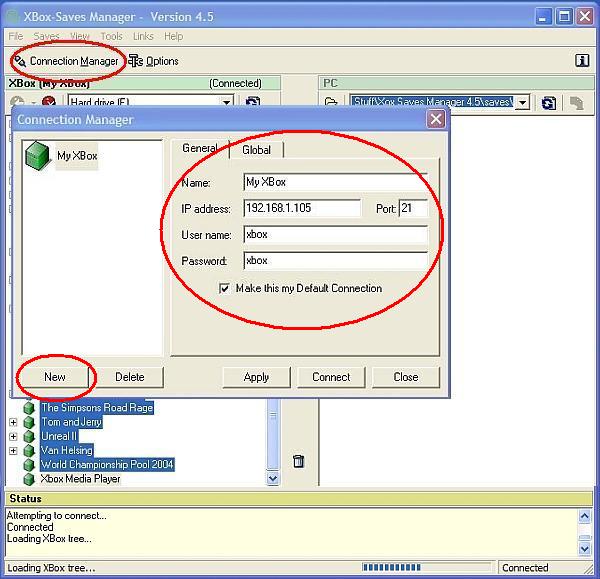Select the Tom and Jerry entry
The width and height of the screenshot is (600, 579).
coord(72,422)
